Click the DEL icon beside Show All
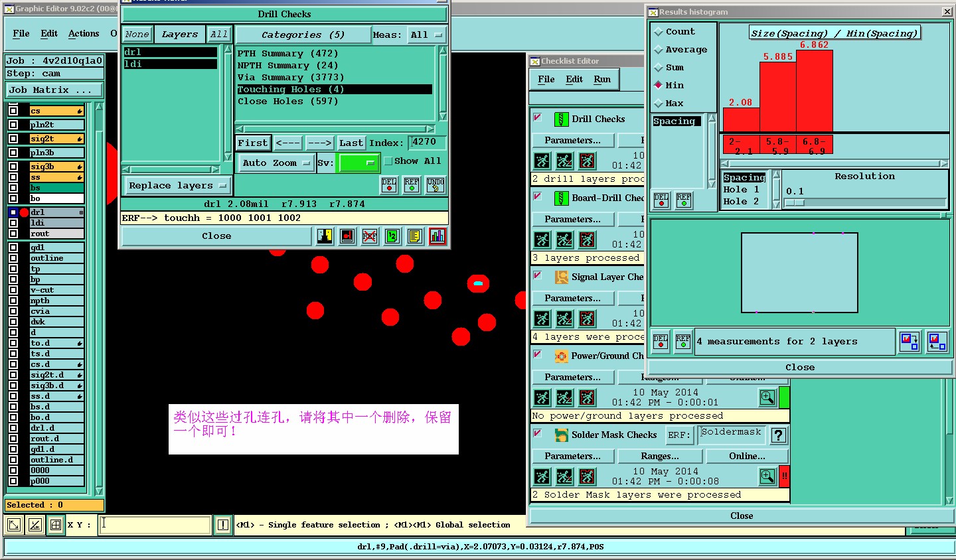This screenshot has width=956, height=560. click(x=389, y=185)
